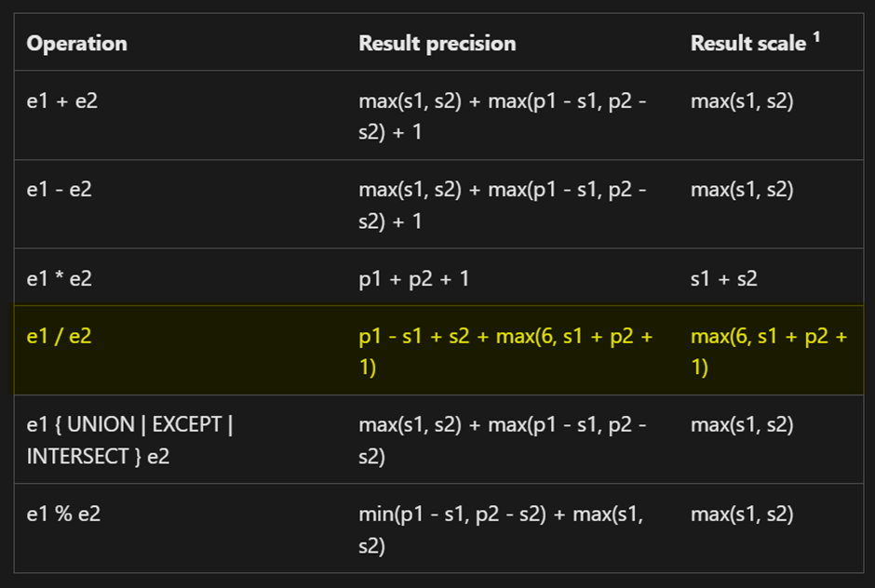
Task: Click the Result precision column header
Action: click(x=437, y=44)
